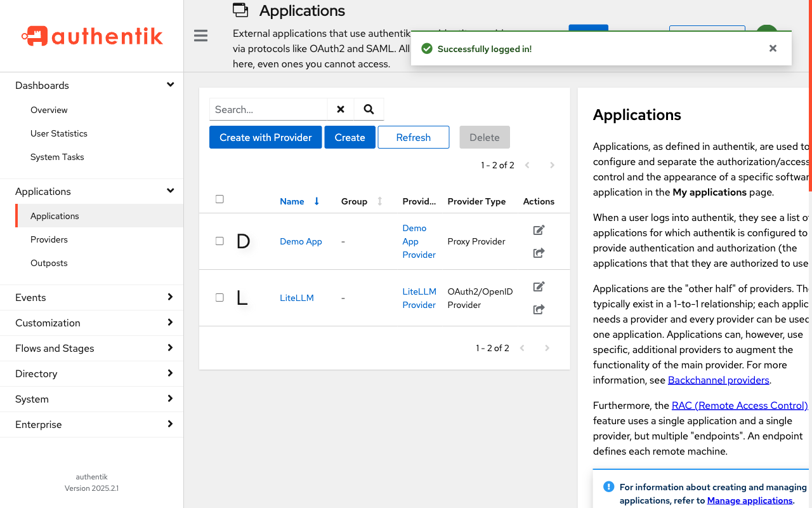The width and height of the screenshot is (812, 508).
Task: Dismiss the Successfully logged in notification
Action: click(773, 48)
